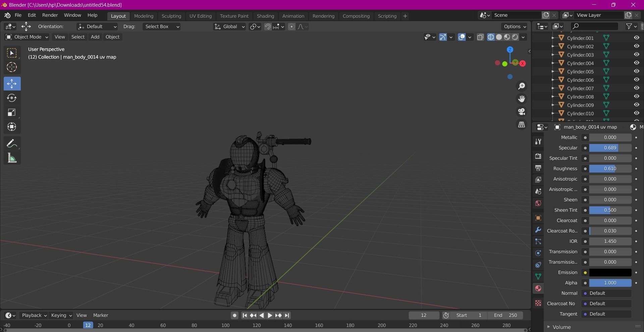Expand the Cylinder.002 tree item
This screenshot has width=644, height=332.
pos(553,46)
